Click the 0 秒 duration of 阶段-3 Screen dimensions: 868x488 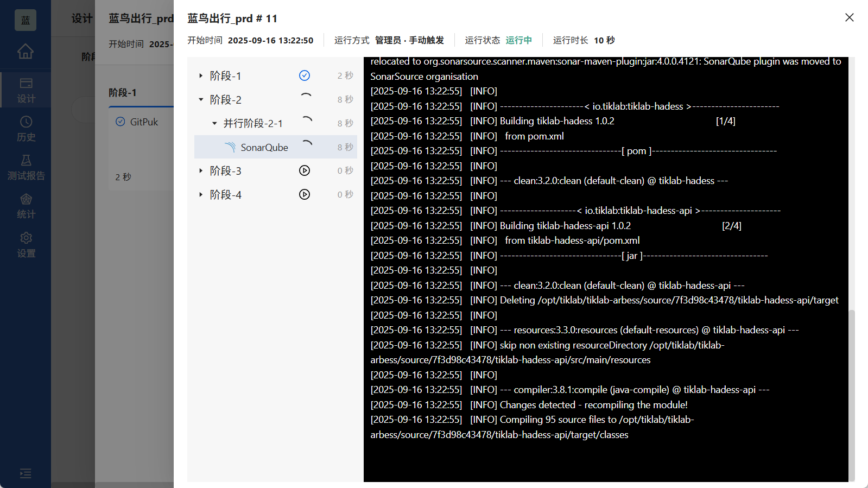click(345, 170)
